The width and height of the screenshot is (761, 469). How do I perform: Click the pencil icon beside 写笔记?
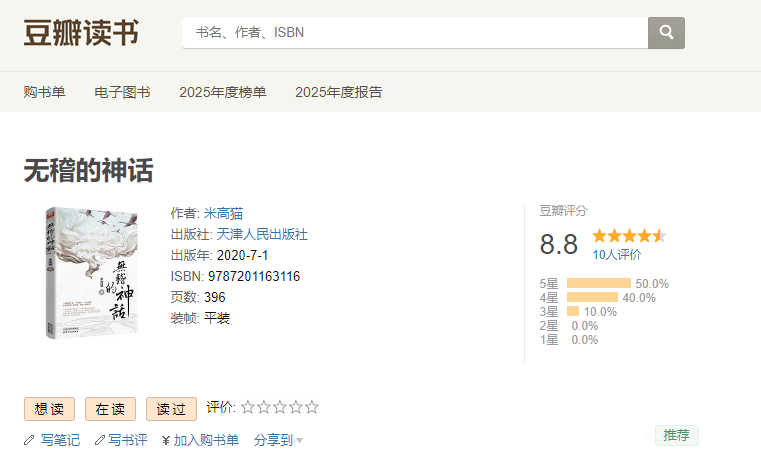click(30, 440)
